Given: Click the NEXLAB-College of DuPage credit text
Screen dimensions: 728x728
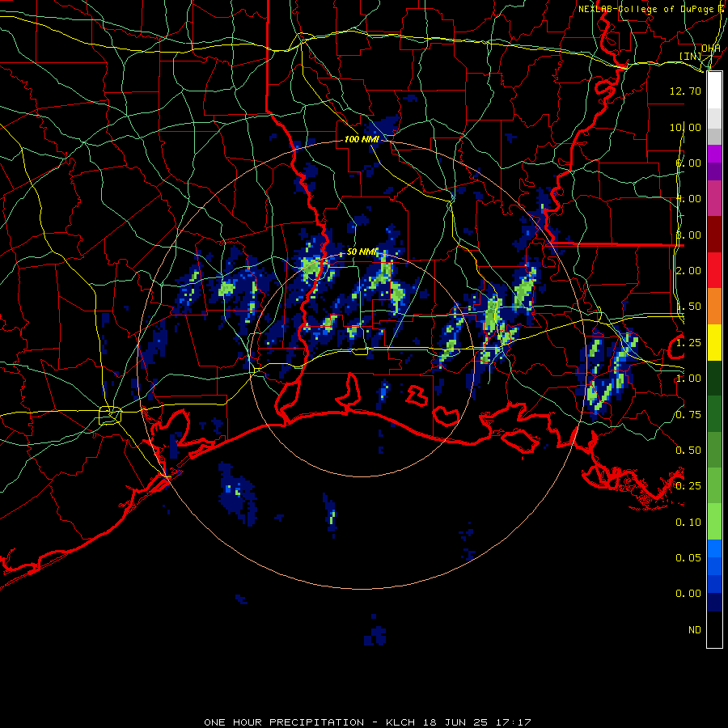Looking at the screenshot, I should 650,9.
